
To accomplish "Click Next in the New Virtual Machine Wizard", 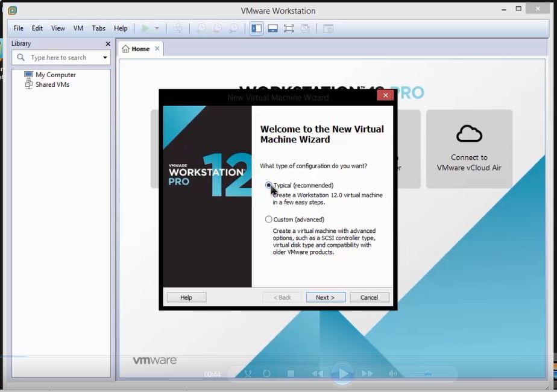I will pyautogui.click(x=325, y=297).
